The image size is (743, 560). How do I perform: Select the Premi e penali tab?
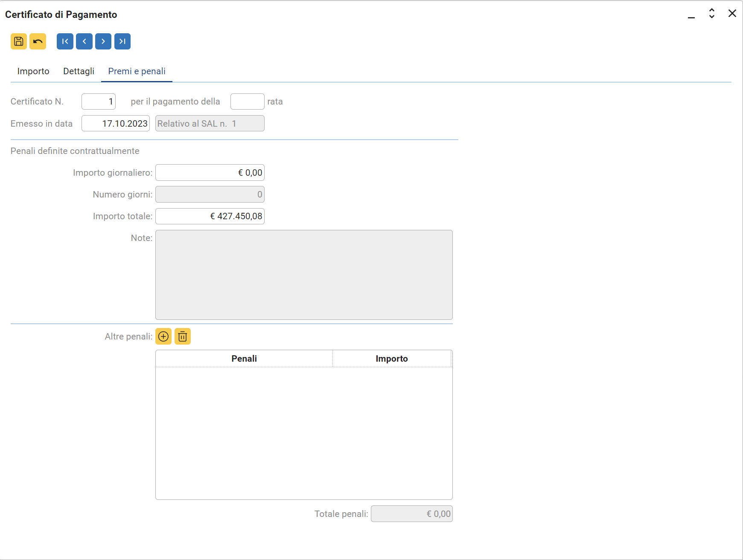[137, 71]
